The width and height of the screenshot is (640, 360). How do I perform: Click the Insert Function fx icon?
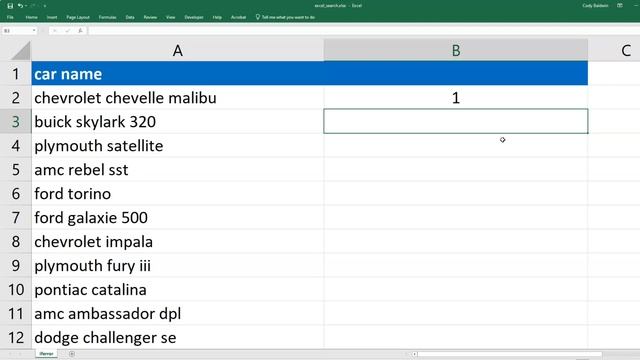[80, 31]
